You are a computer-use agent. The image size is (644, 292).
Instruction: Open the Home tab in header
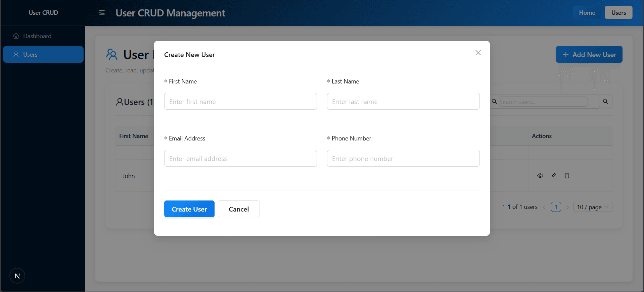[587, 13]
